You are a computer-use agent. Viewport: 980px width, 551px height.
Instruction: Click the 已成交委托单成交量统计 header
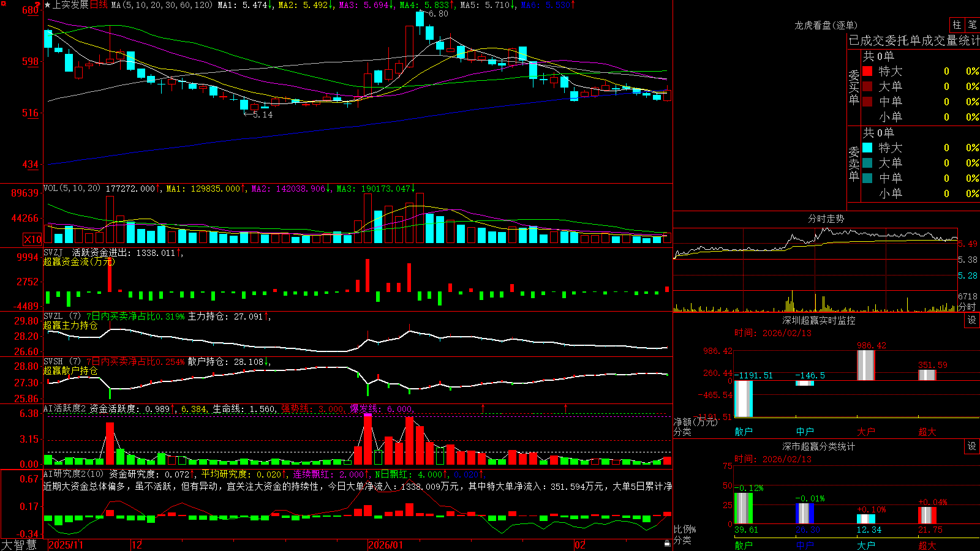[x=914, y=40]
